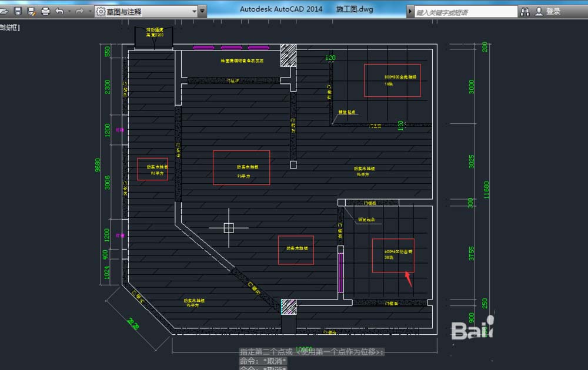Open the redo history dropdown arrow
This screenshot has width=588, height=370.
(89, 11)
